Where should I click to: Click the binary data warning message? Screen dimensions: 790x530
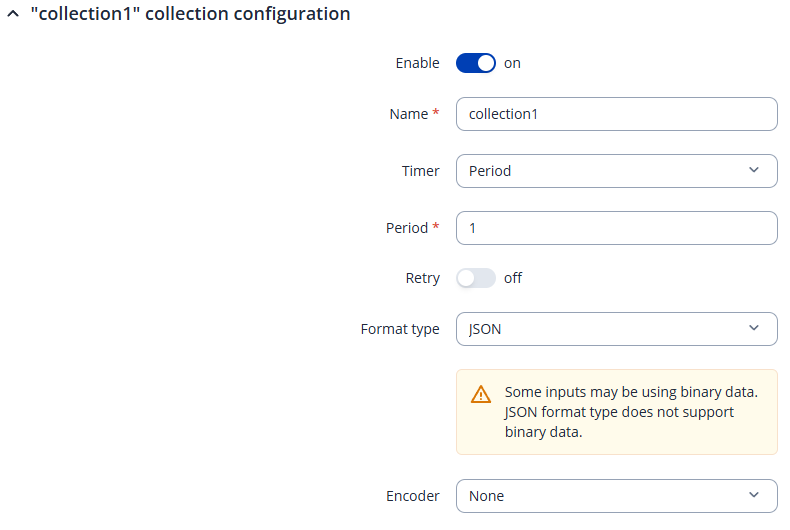[x=631, y=412]
